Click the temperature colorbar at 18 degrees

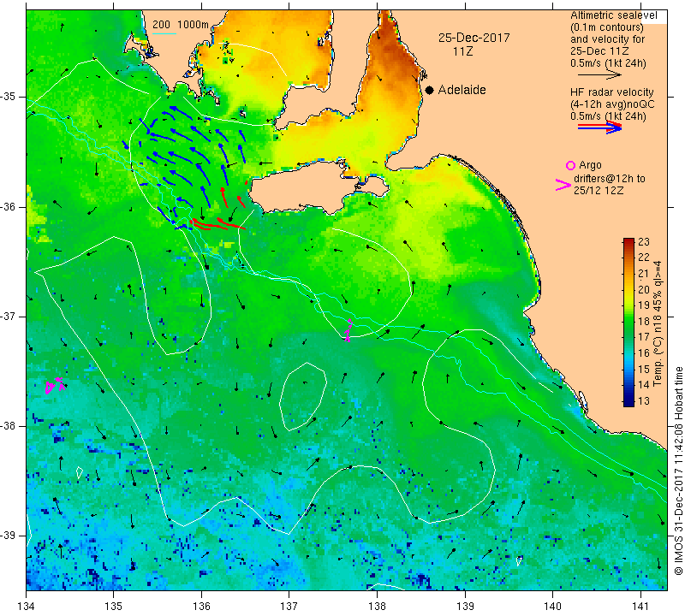pyautogui.click(x=628, y=321)
